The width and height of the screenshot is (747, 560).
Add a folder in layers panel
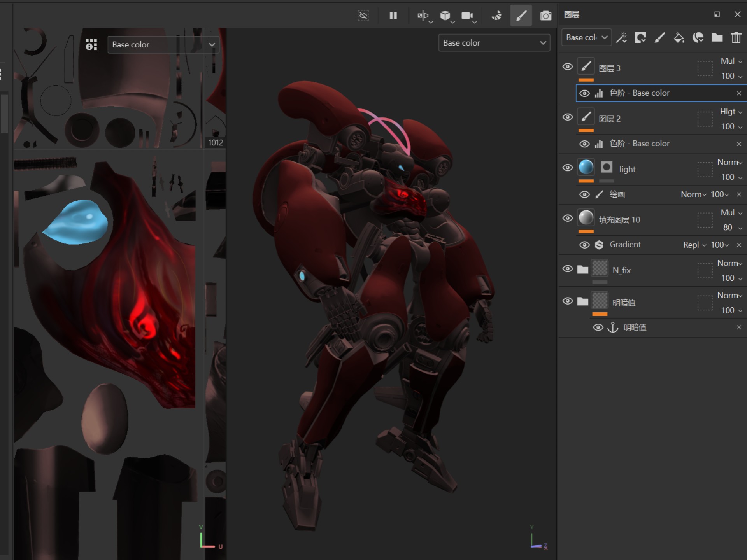click(x=717, y=38)
